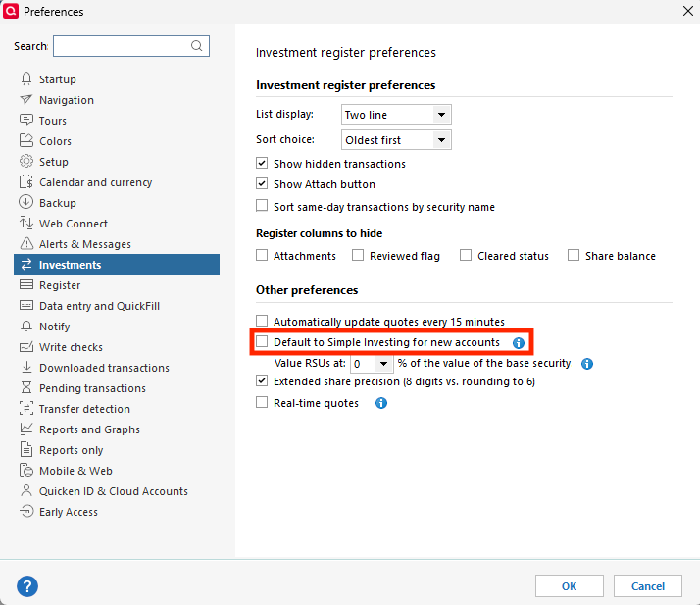Uncheck Show Attach button

click(x=262, y=183)
